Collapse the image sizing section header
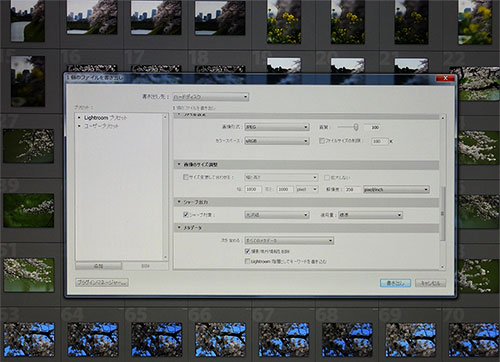 click(306, 165)
